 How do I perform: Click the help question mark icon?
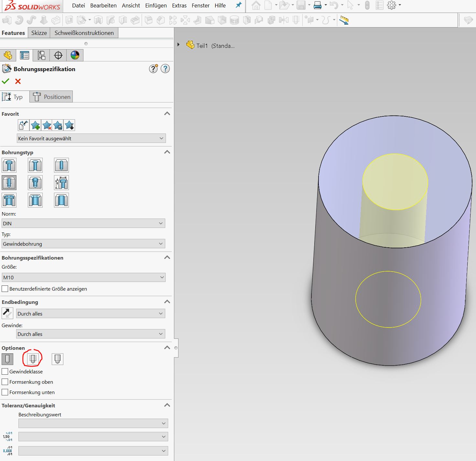pos(165,69)
